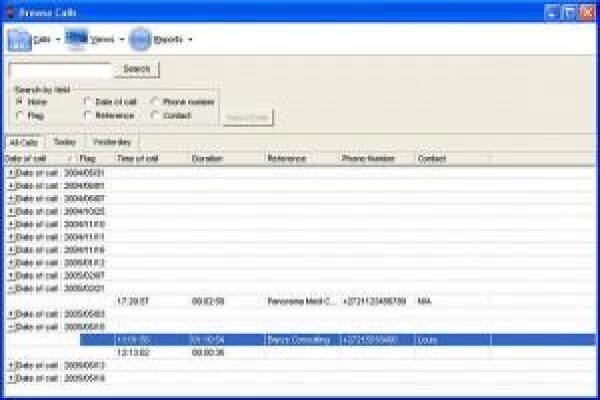This screenshot has height=400, width=600.
Task: Click the Flag column header
Action: (x=95, y=158)
